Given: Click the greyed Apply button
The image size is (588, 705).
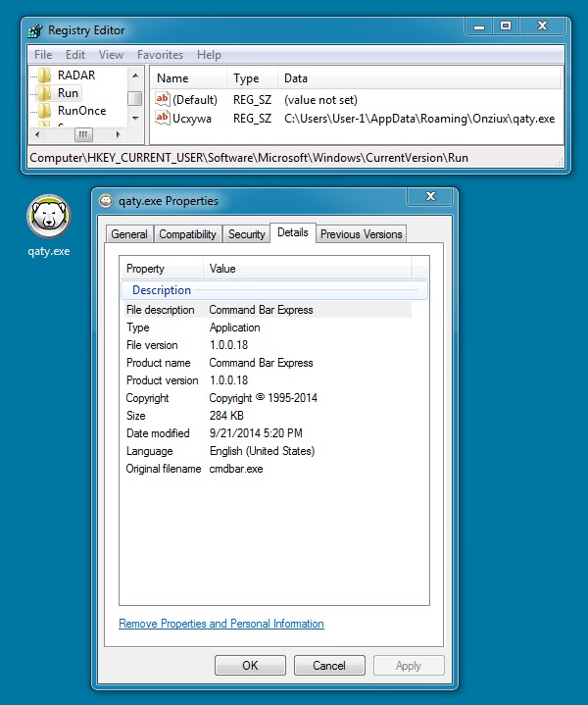Looking at the screenshot, I should point(409,666).
